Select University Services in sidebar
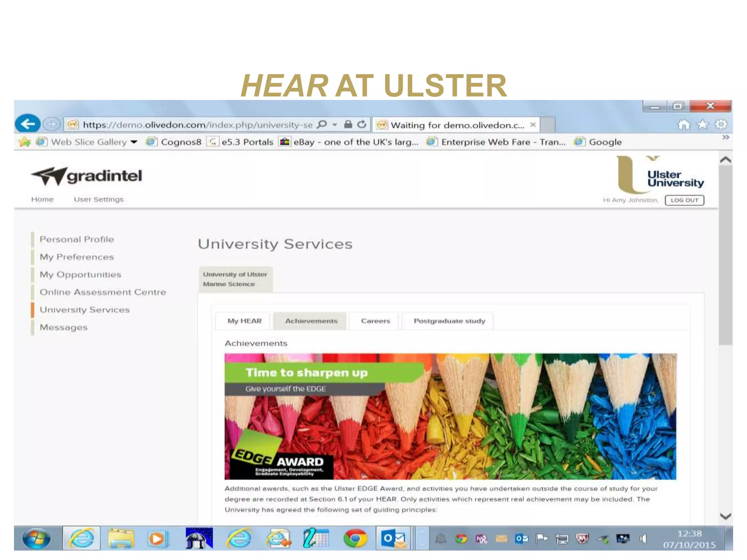 [85, 310]
